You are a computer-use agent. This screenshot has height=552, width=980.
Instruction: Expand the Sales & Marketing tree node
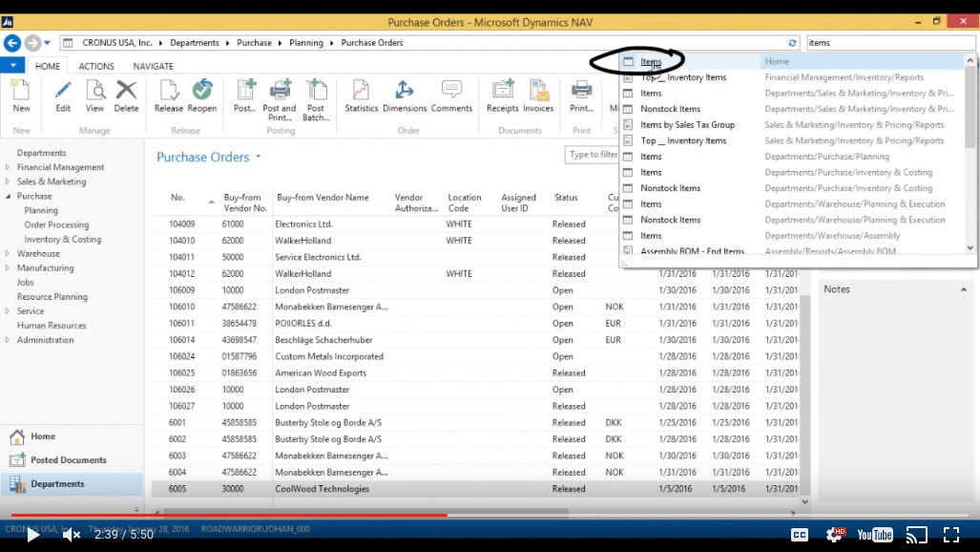tap(8, 181)
